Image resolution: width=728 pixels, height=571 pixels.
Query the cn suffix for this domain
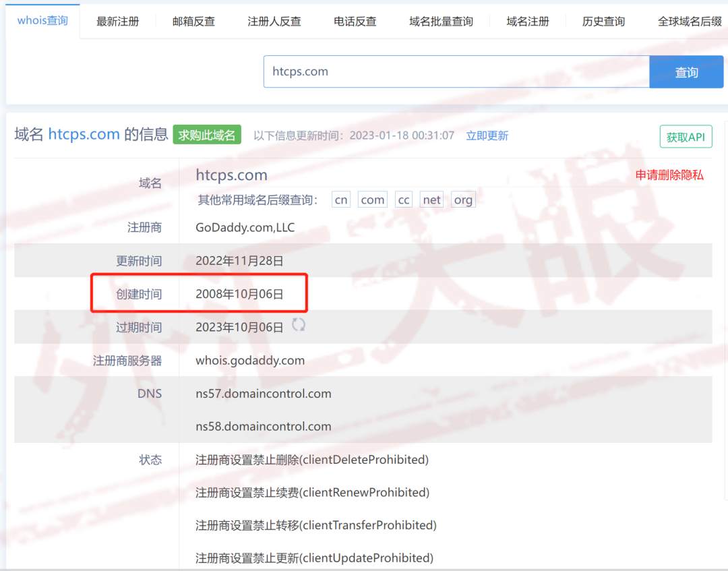tap(340, 200)
